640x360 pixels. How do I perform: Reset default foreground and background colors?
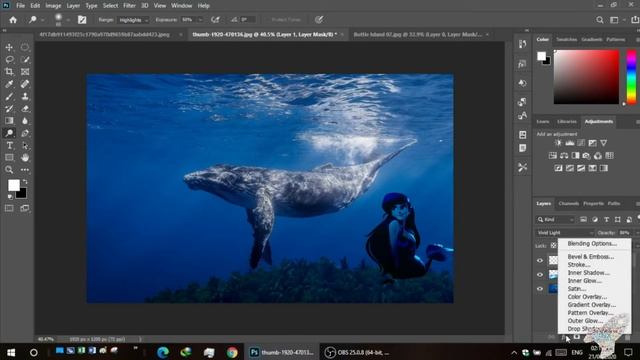(10, 197)
